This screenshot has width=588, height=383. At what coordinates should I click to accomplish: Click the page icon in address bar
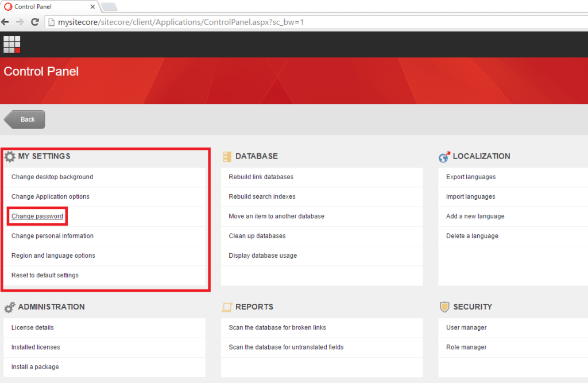(x=51, y=22)
